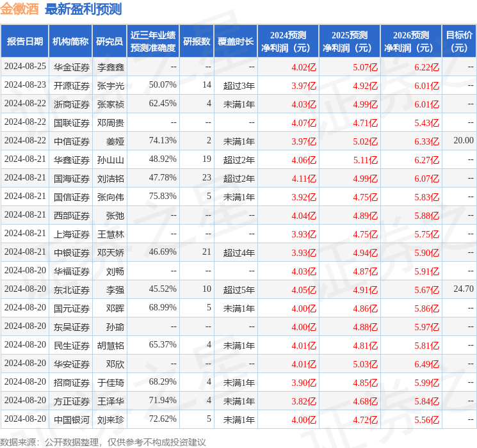Click 东北证券 institution cell
The image size is (477, 448).
(72, 290)
